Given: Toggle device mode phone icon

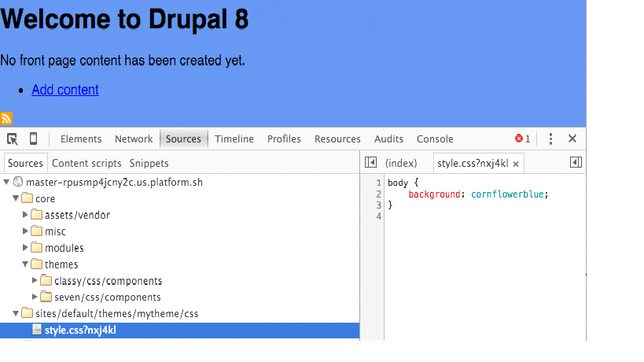Looking at the screenshot, I should click(x=33, y=139).
